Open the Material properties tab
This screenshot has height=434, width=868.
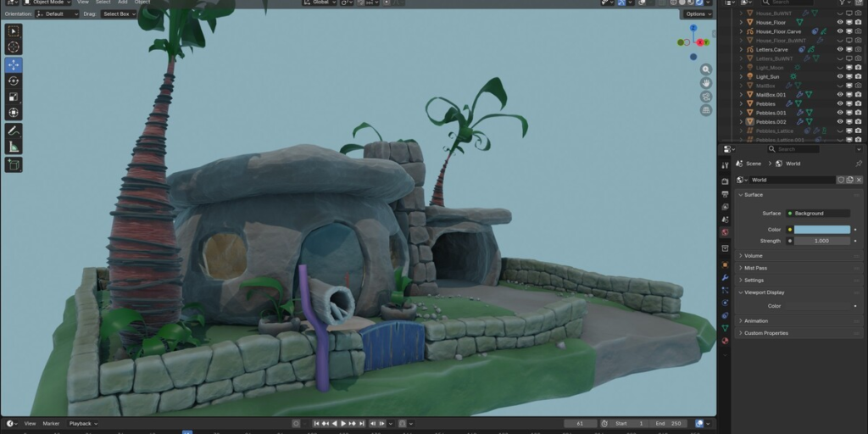725,341
